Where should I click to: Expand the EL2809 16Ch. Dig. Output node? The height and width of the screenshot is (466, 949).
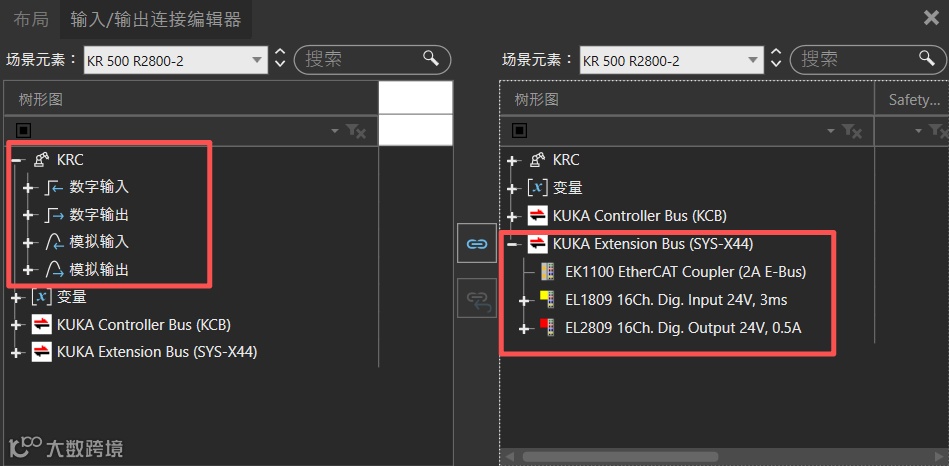point(525,329)
